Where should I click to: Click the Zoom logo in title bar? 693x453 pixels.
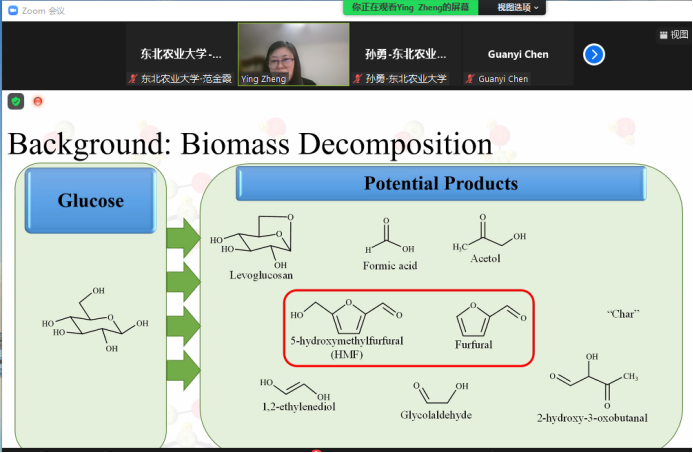(x=10, y=8)
